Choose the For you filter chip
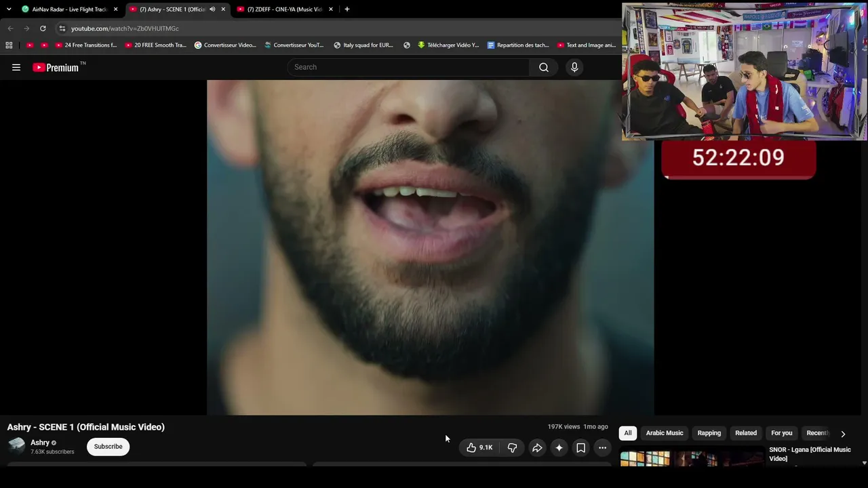 pyautogui.click(x=782, y=433)
